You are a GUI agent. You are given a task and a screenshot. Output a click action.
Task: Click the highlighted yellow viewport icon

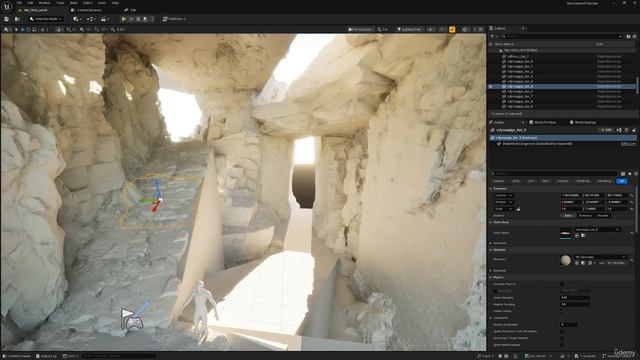point(452,29)
